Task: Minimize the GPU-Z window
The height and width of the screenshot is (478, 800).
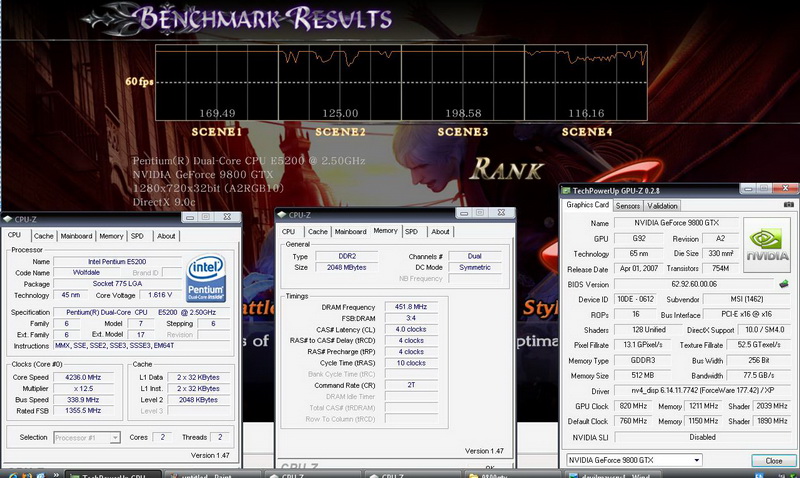Action: tap(748, 189)
